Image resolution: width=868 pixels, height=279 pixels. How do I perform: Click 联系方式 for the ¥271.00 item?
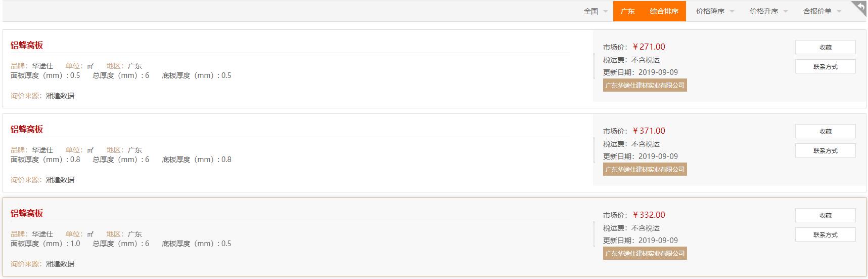pyautogui.click(x=825, y=66)
